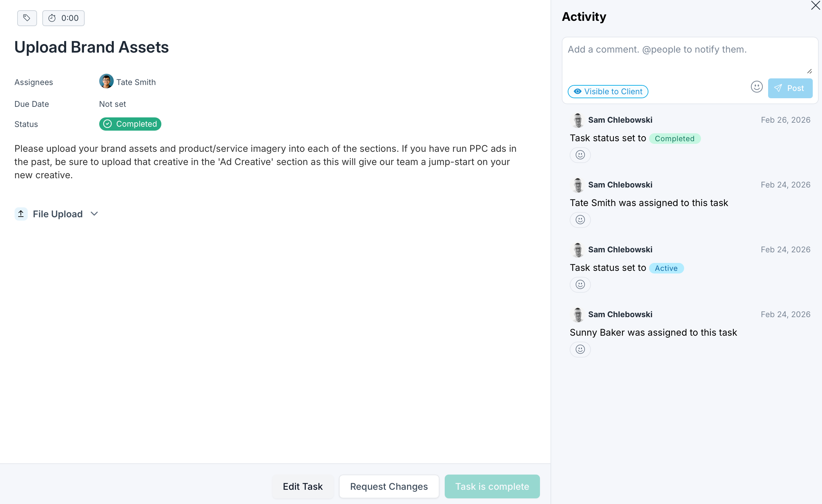The image size is (822, 504).
Task: Close the task panel with X
Action: (815, 6)
